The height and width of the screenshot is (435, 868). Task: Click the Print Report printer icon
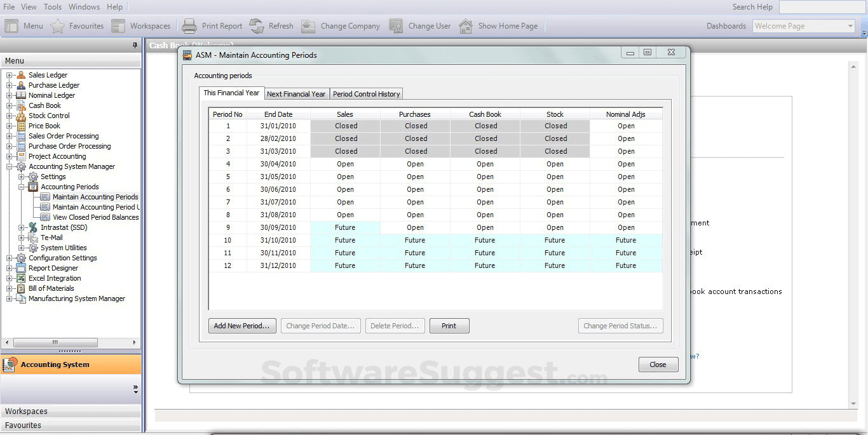pyautogui.click(x=189, y=26)
